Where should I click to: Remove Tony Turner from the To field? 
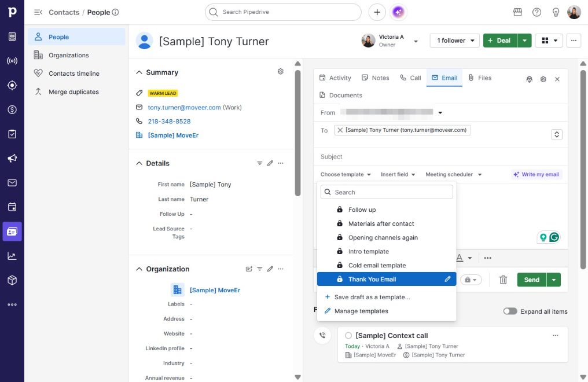(x=340, y=130)
